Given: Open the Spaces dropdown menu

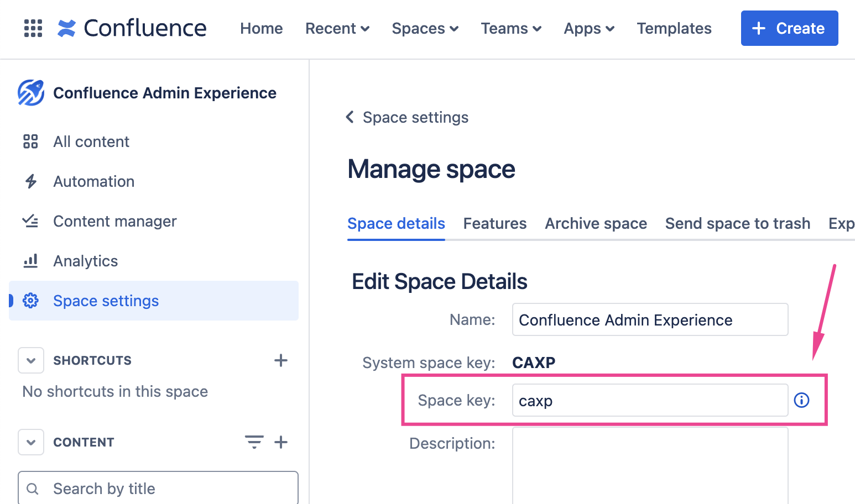Looking at the screenshot, I should click(x=425, y=28).
